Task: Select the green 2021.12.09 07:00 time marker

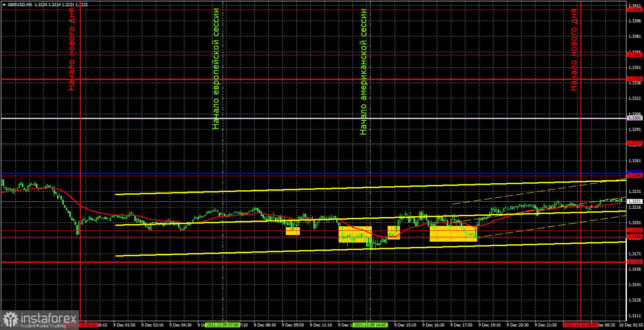Action: point(222,325)
